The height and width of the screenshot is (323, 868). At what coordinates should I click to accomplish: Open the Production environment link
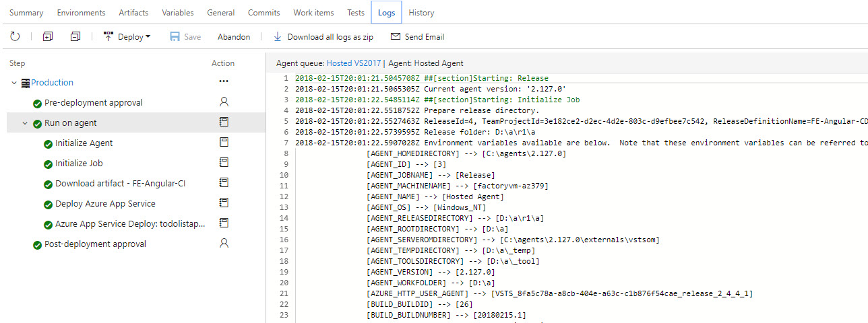click(52, 83)
